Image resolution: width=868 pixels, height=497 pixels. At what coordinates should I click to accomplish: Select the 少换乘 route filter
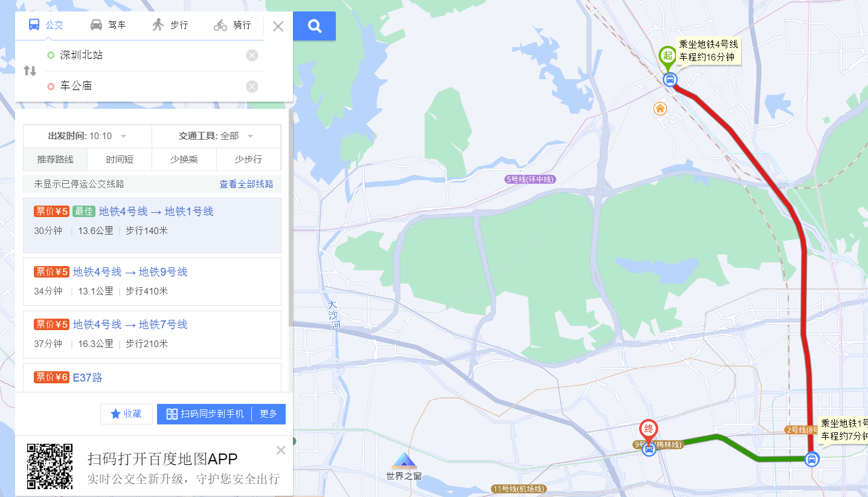pyautogui.click(x=184, y=160)
